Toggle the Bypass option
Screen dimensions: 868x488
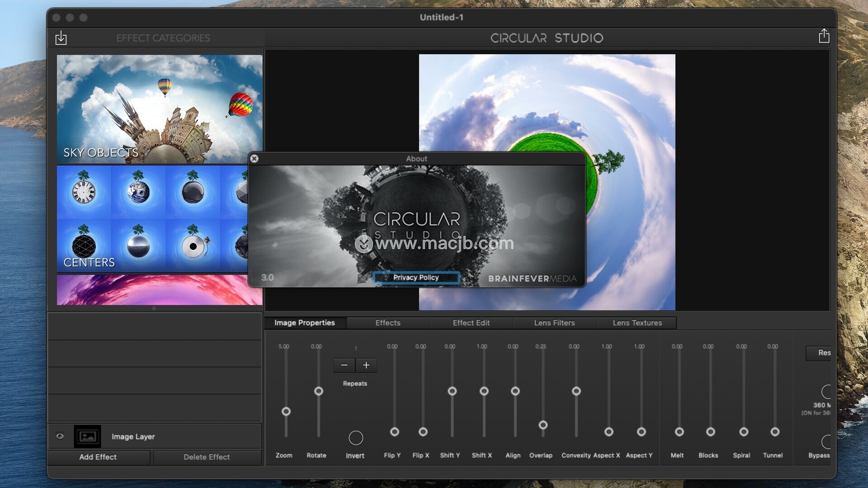(826, 441)
